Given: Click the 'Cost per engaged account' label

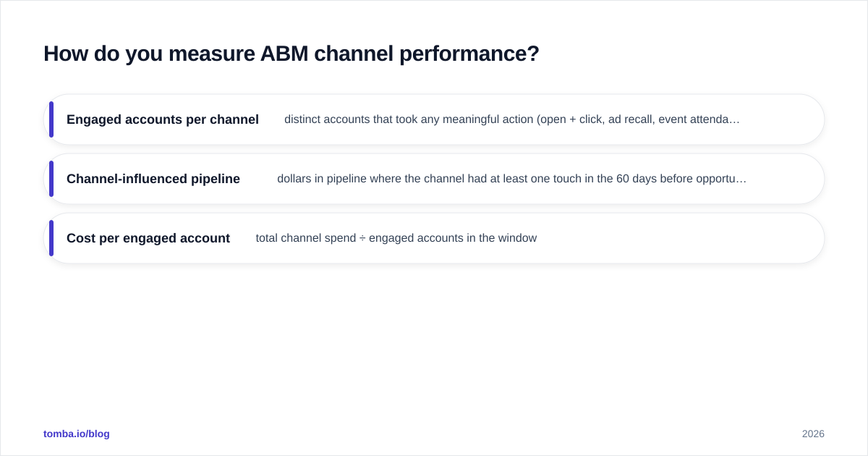Looking at the screenshot, I should [x=148, y=238].
